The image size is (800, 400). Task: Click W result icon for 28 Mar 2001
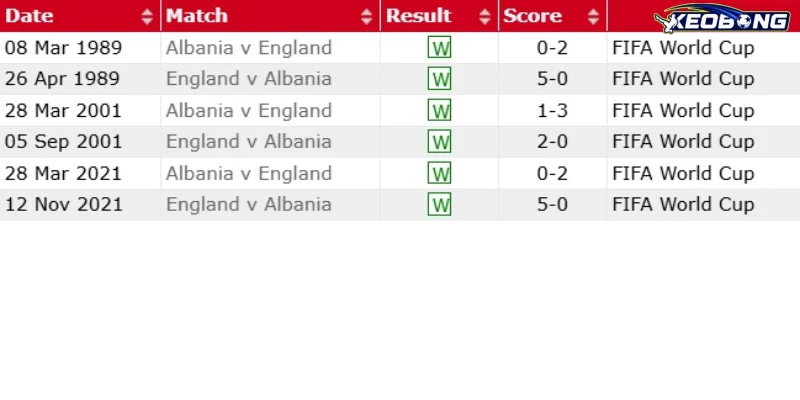point(439,110)
